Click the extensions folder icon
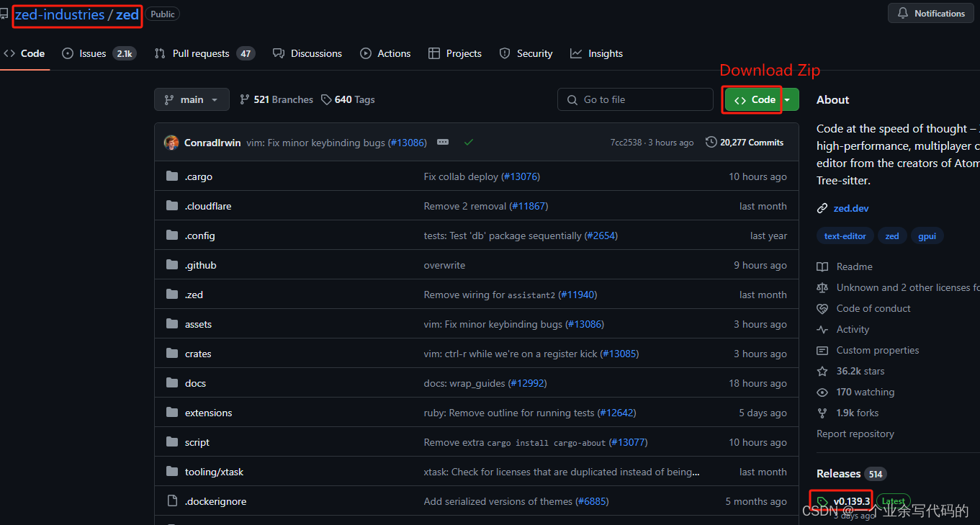Viewport: 980px width, 525px height. click(172, 413)
